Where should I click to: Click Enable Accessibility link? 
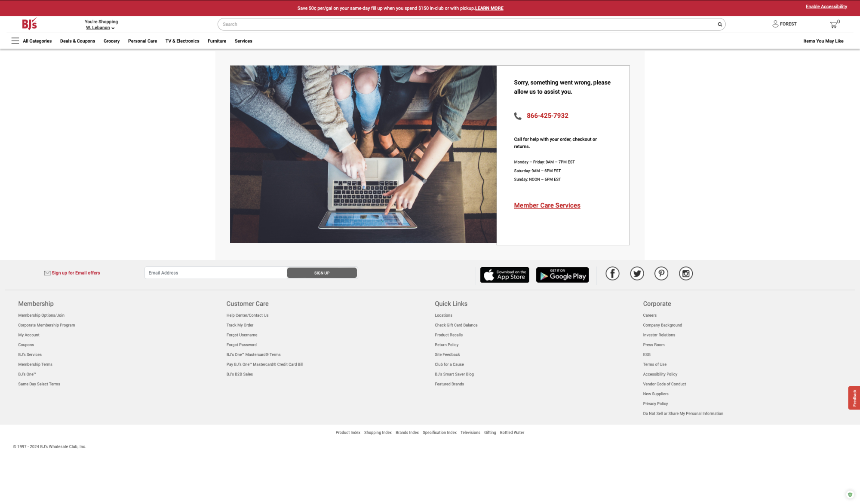pyautogui.click(x=826, y=7)
